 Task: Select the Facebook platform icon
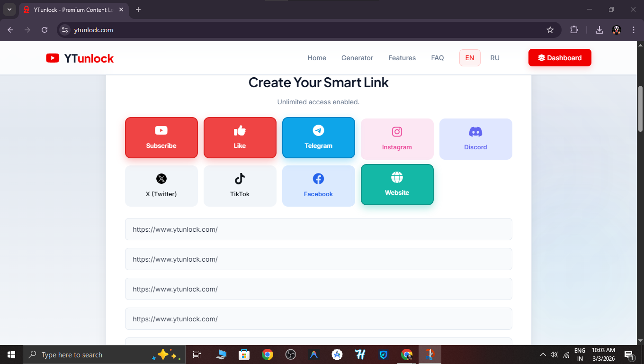click(318, 186)
